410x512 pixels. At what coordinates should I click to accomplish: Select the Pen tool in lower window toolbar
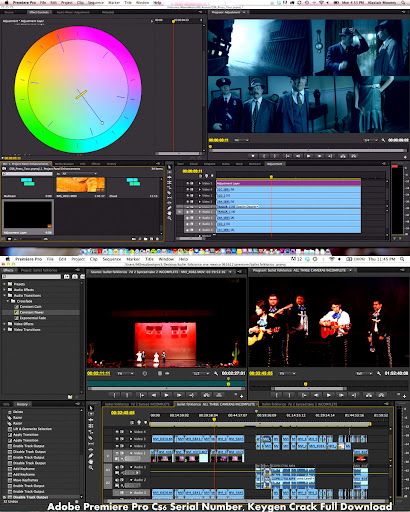(91, 456)
